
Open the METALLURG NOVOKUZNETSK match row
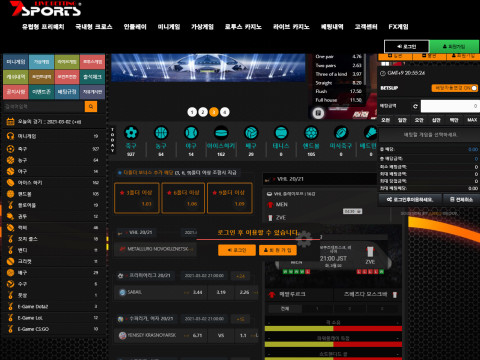click(x=155, y=249)
